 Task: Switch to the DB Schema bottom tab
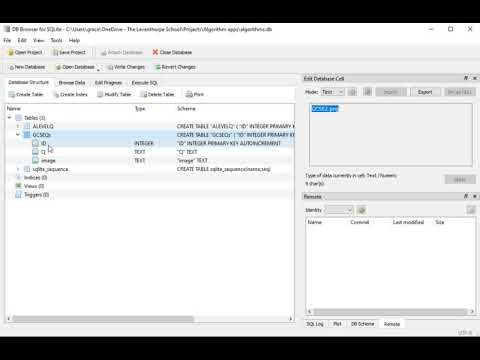(x=362, y=324)
